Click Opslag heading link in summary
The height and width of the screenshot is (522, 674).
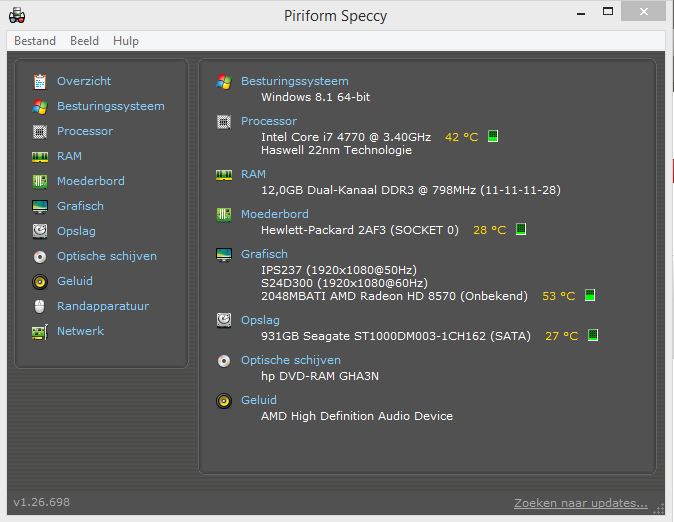coord(260,320)
